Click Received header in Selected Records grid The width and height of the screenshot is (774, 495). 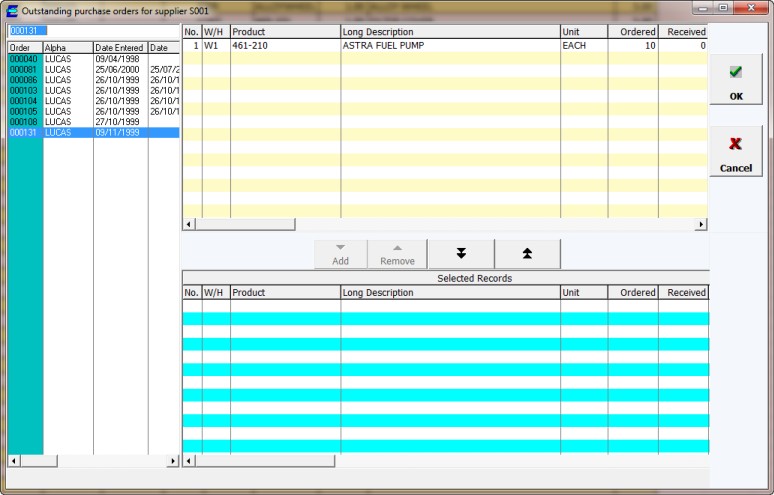click(x=684, y=293)
